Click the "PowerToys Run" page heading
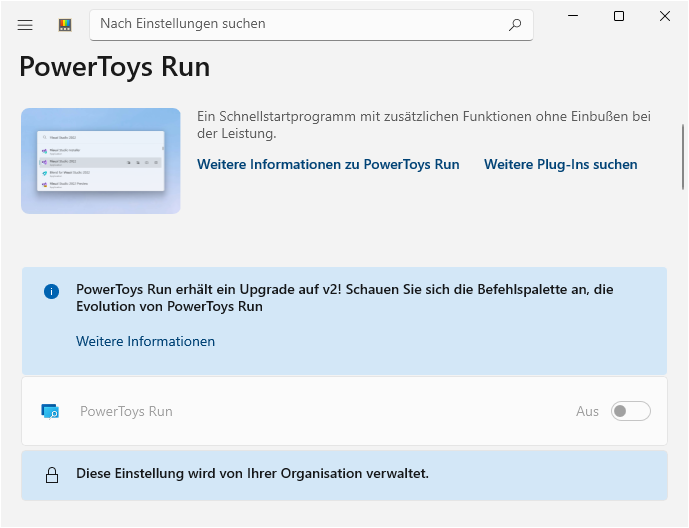 (115, 67)
